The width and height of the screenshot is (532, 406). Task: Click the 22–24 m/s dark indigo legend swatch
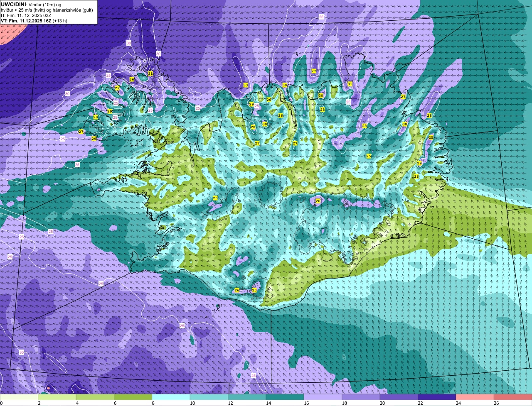(437, 397)
